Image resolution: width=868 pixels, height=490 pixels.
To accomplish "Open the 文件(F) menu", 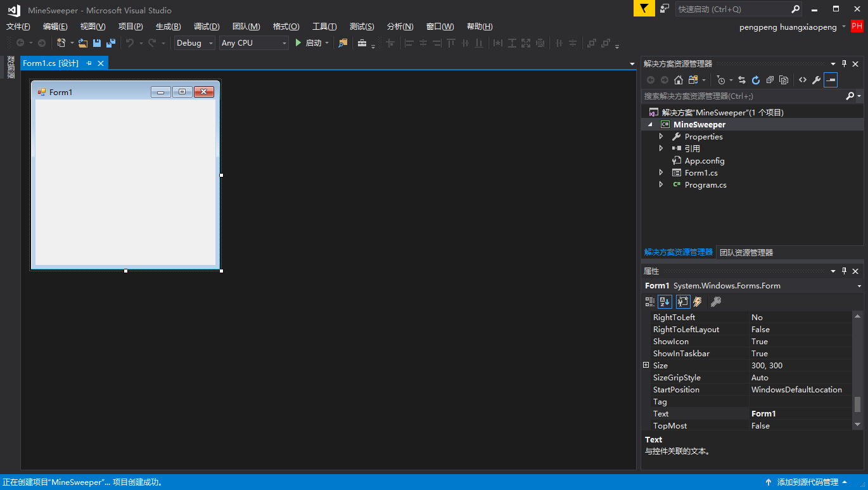I will pyautogui.click(x=18, y=27).
